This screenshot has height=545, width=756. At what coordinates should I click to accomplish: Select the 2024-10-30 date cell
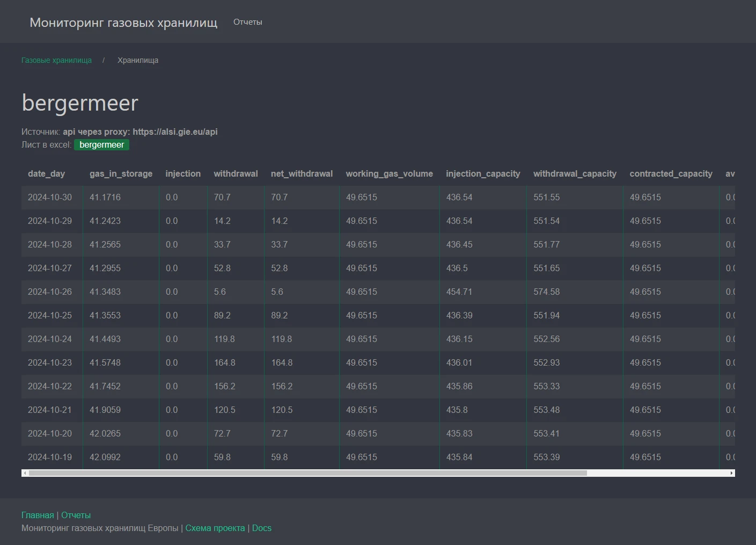click(50, 197)
